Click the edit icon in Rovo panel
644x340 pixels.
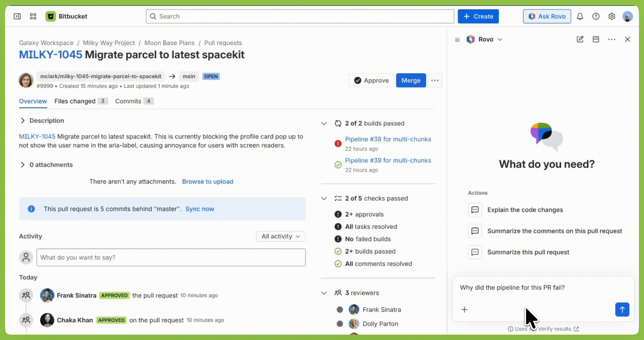pos(580,39)
